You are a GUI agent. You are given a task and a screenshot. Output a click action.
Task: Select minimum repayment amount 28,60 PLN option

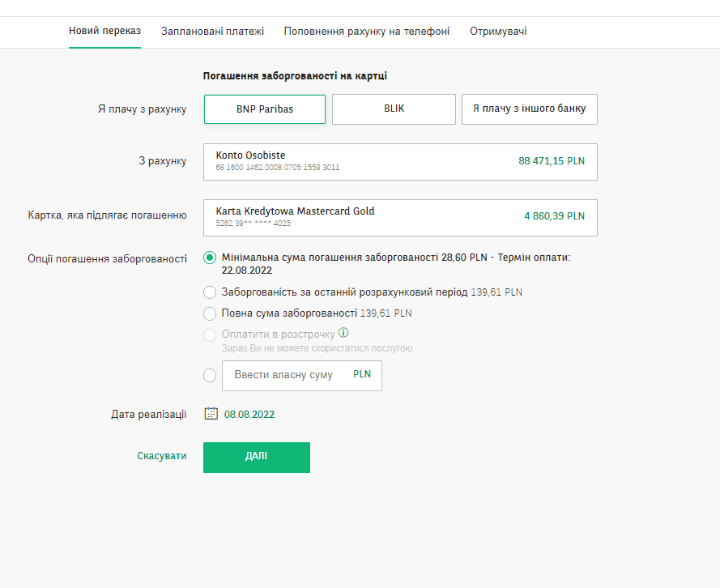coord(210,258)
